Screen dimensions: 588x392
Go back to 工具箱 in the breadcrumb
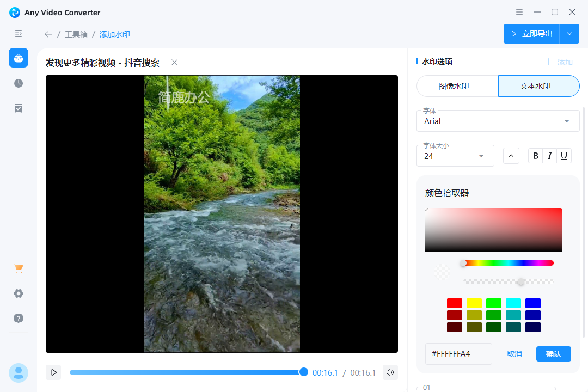[x=76, y=34]
